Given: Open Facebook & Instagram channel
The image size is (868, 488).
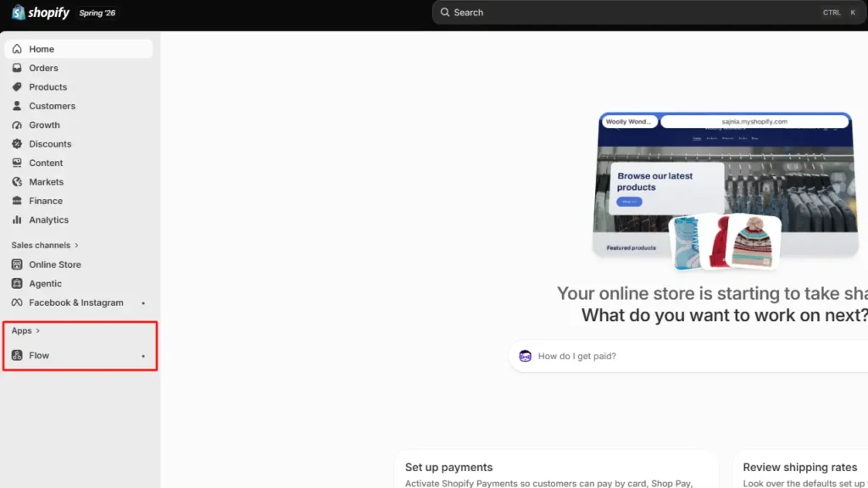Looking at the screenshot, I should coord(76,302).
